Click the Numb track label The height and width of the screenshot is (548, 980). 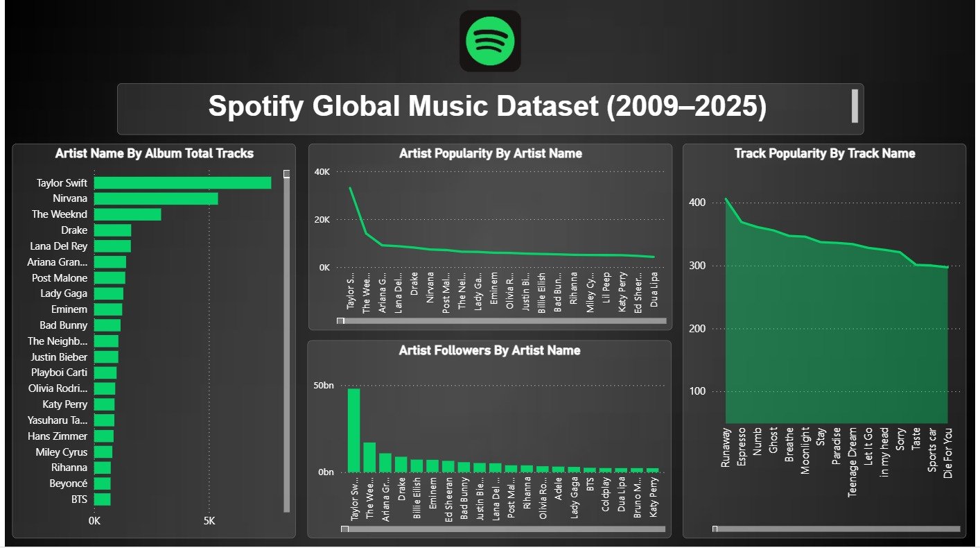click(x=759, y=440)
